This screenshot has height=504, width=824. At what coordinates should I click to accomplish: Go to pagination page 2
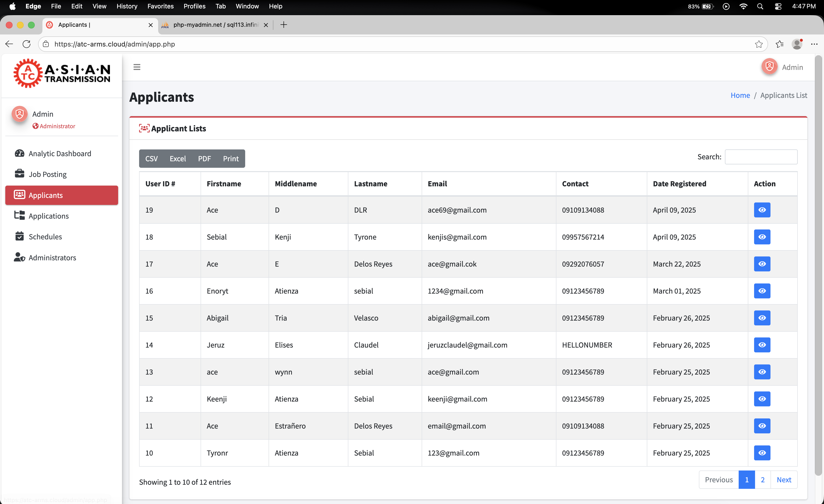(763, 480)
